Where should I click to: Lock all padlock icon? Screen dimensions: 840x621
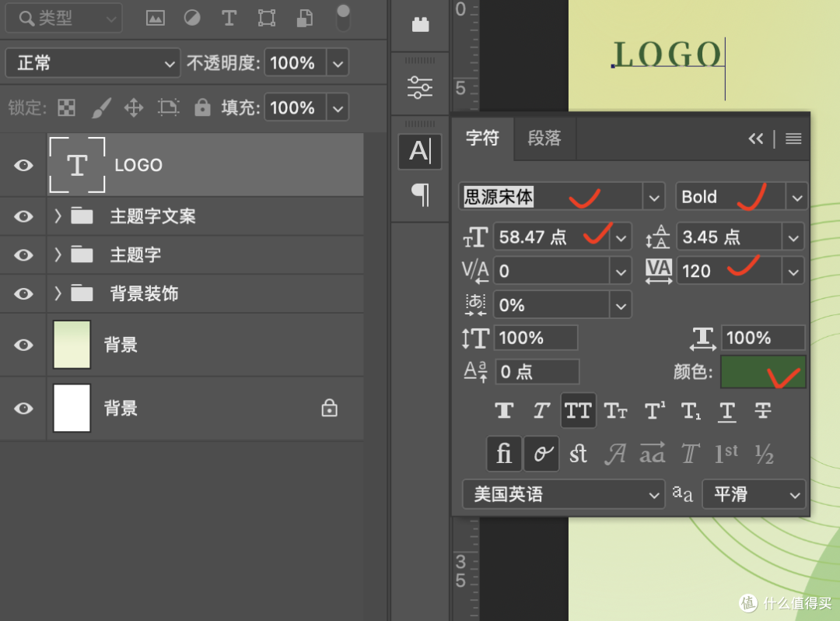coord(202,107)
